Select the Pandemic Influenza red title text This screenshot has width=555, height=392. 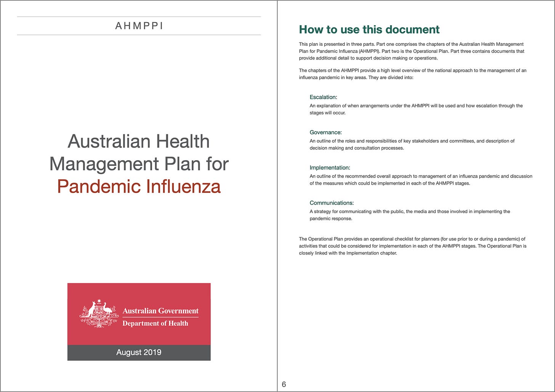click(139, 187)
